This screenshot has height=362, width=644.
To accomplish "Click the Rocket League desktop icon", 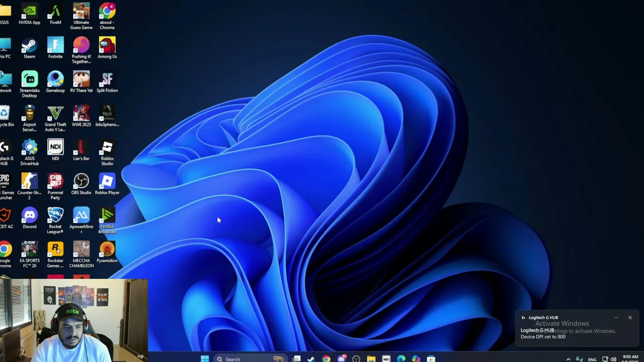I will pyautogui.click(x=55, y=221).
